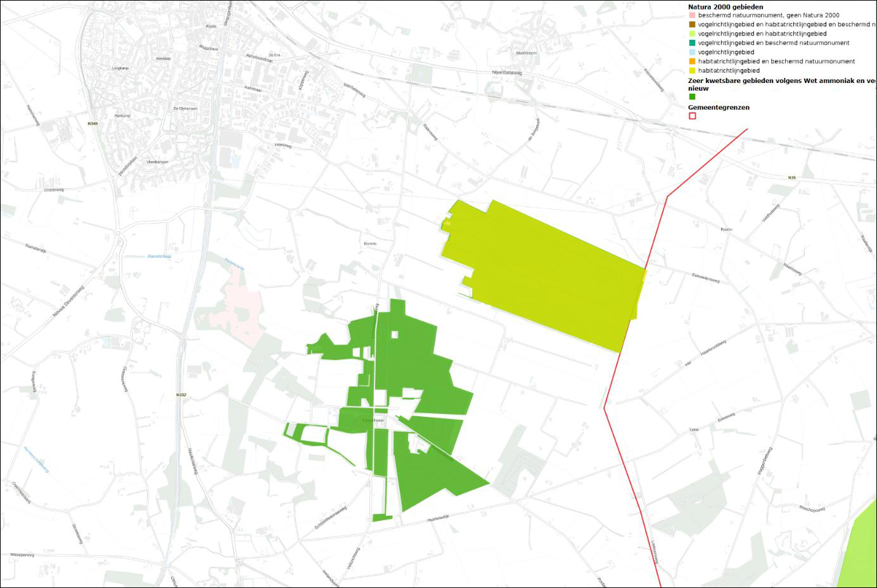
Task: Click the 'N348' road label
Action: 93,124
